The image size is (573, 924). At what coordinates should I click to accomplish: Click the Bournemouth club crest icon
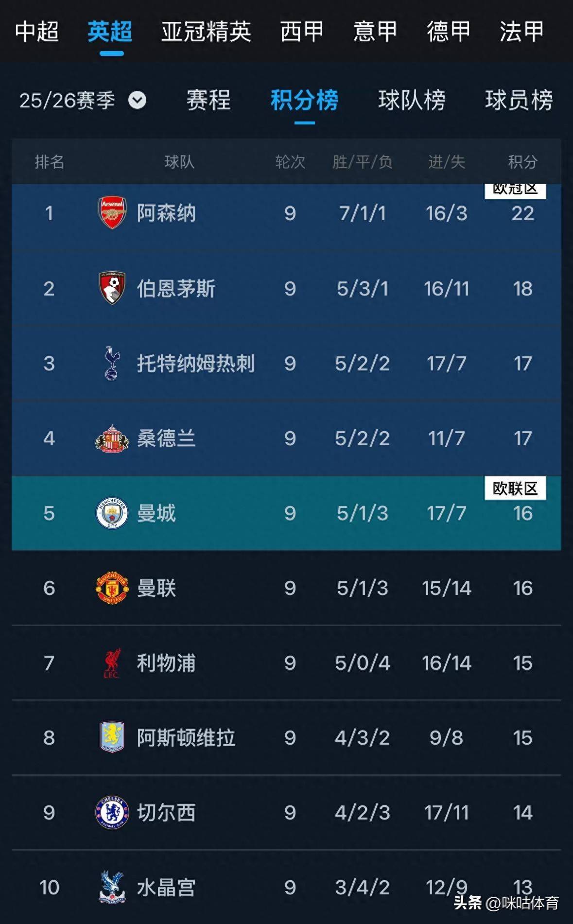[x=112, y=288]
